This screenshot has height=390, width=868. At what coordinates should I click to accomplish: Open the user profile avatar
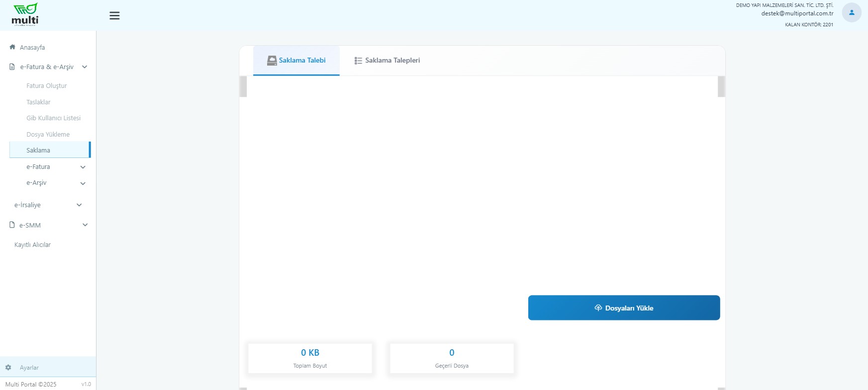coord(852,12)
